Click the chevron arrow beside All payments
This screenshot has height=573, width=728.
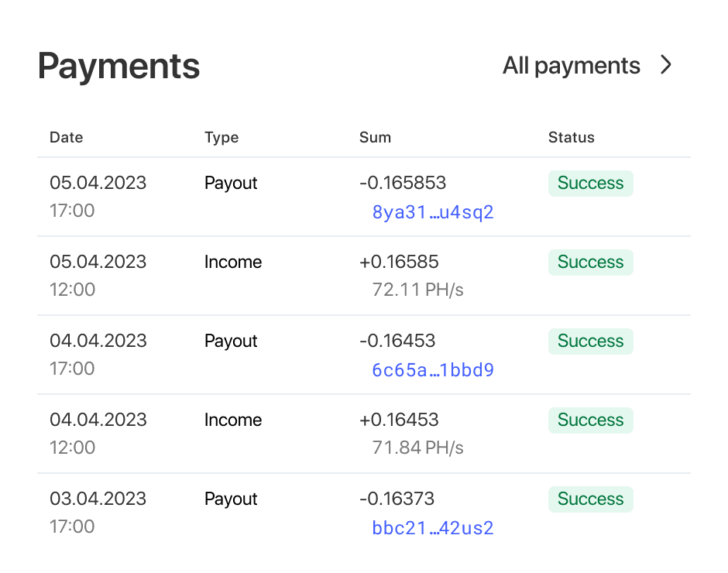point(666,65)
